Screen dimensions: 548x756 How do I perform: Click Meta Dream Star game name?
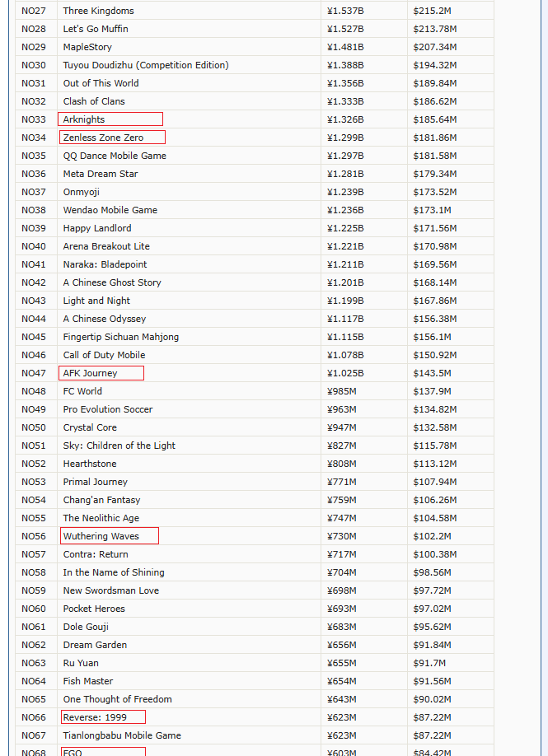101,174
